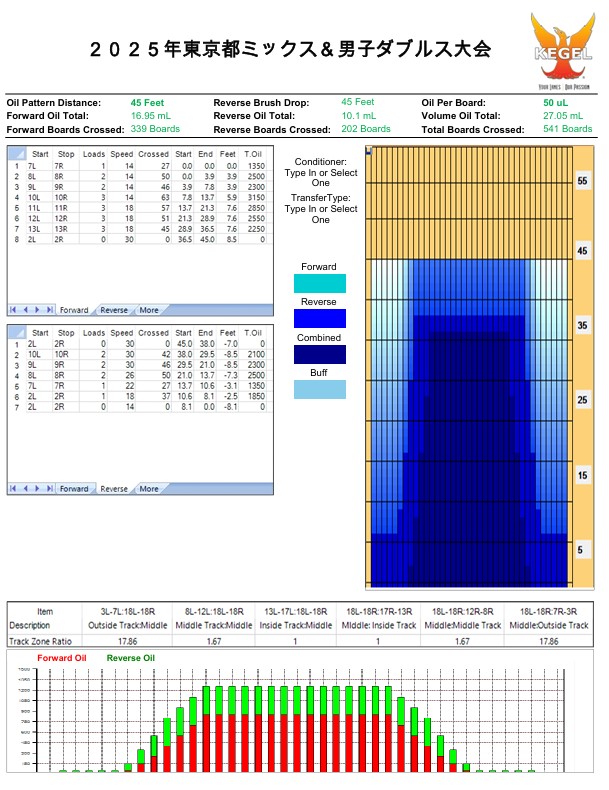The image size is (609, 790).
Task: Click 18L-18R:7R-3R zone header
Action: [x=549, y=612]
